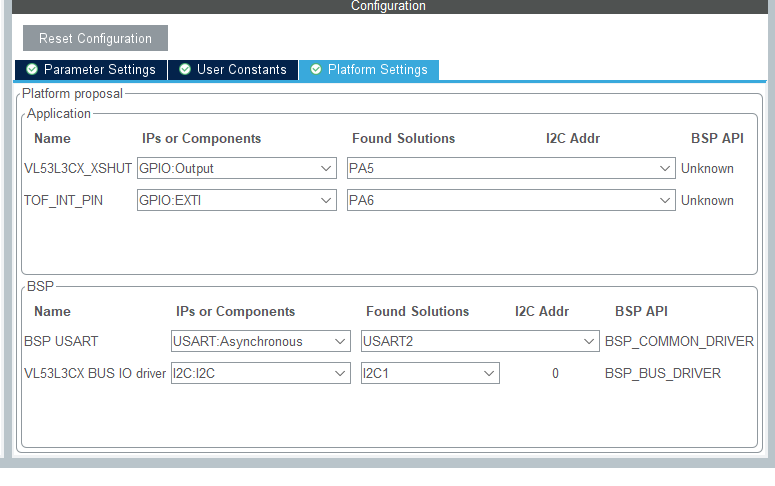Click the I2C address value 0
This screenshot has height=486, width=775.
[x=555, y=373]
